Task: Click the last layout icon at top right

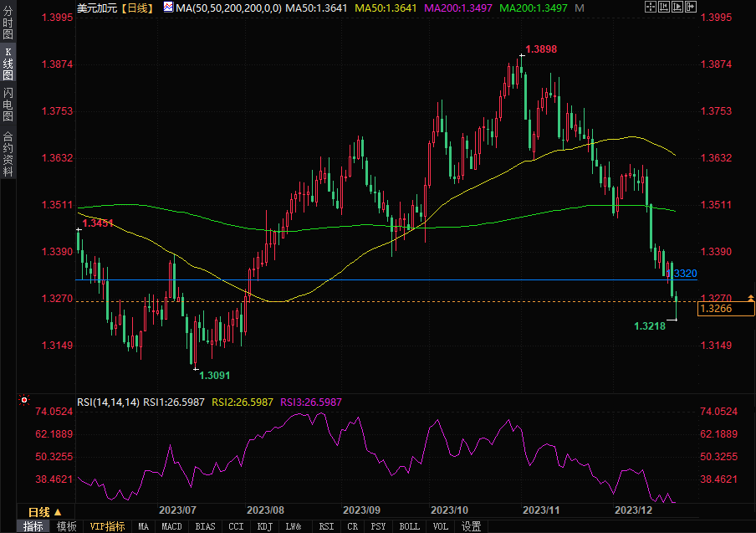Action: coord(692,7)
